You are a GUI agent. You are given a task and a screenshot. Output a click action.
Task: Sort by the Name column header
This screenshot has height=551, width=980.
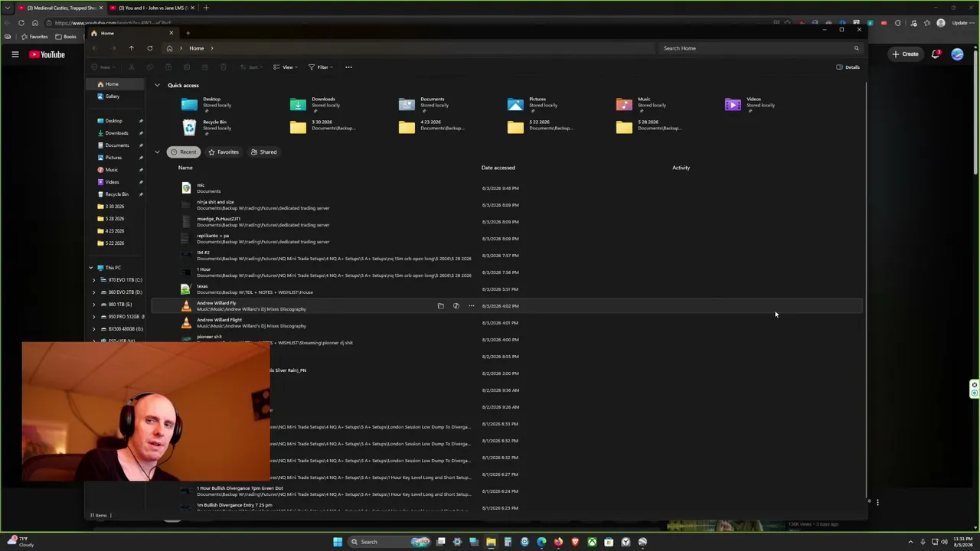[185, 168]
